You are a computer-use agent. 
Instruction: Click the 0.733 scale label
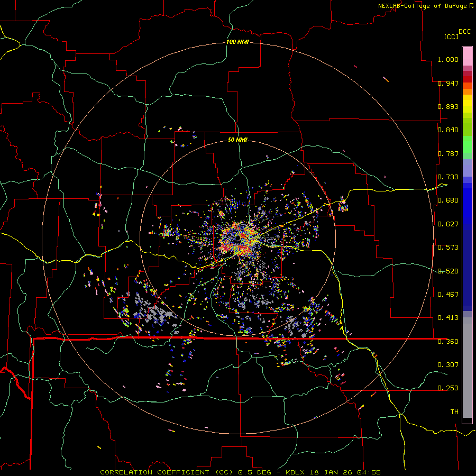pyautogui.click(x=448, y=177)
